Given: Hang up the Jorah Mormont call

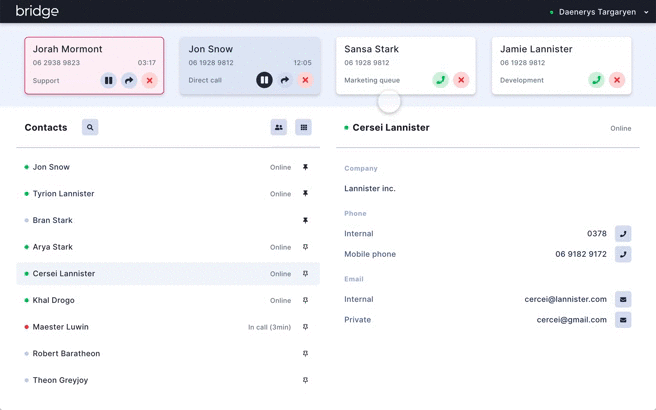Looking at the screenshot, I should click(x=149, y=80).
